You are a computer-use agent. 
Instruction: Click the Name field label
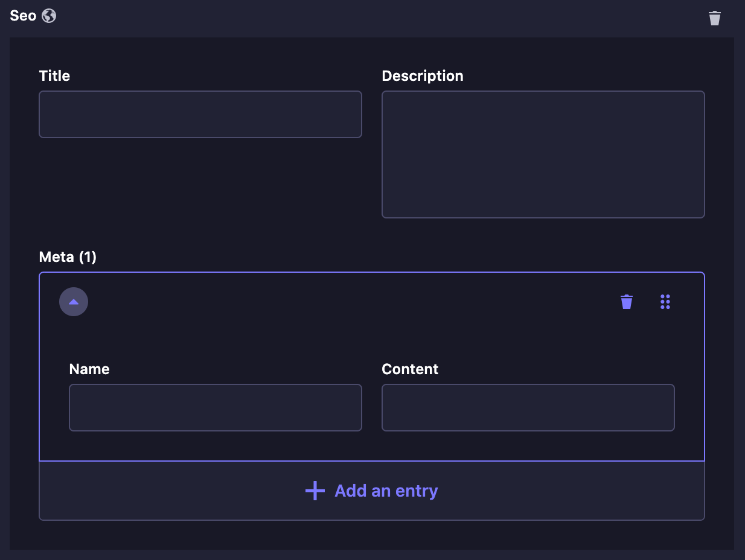point(89,369)
